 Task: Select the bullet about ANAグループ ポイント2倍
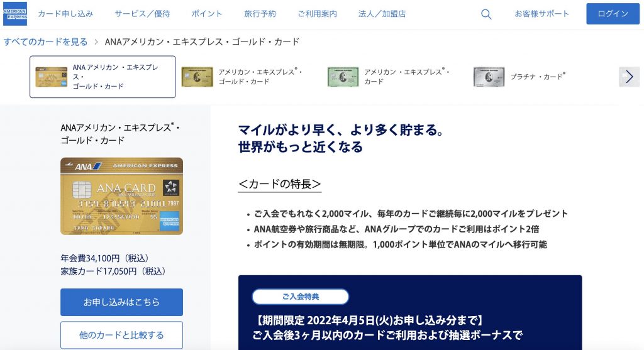click(397, 229)
